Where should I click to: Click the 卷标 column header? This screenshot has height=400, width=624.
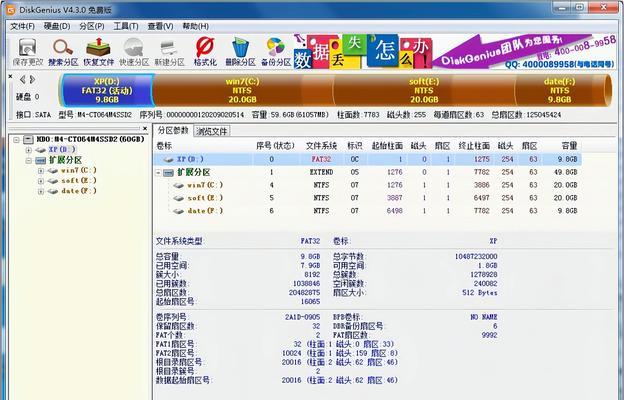(x=164, y=146)
